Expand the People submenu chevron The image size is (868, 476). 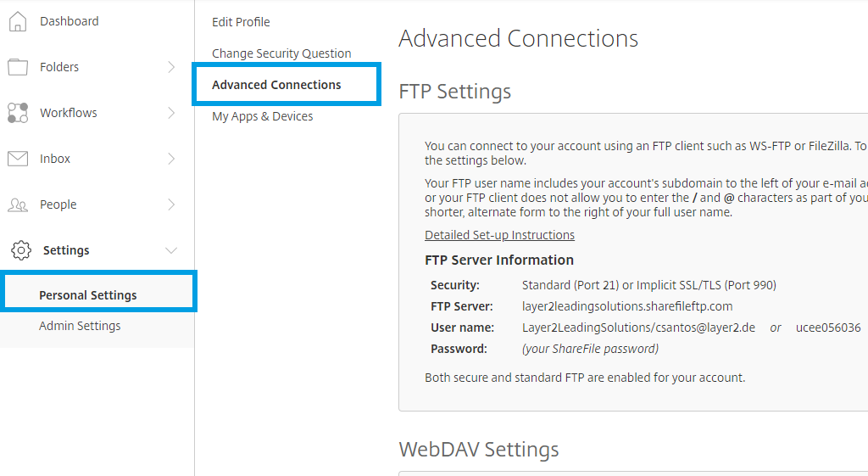point(171,204)
